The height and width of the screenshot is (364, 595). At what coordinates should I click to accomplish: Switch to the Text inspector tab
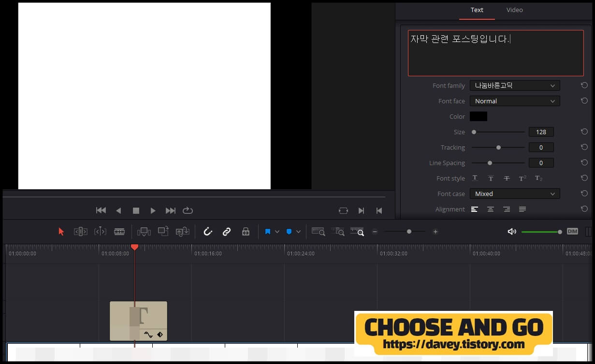pyautogui.click(x=477, y=10)
